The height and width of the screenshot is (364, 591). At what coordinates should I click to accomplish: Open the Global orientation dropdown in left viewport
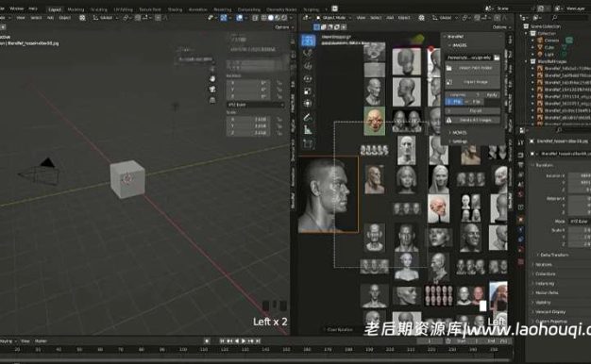click(105, 18)
